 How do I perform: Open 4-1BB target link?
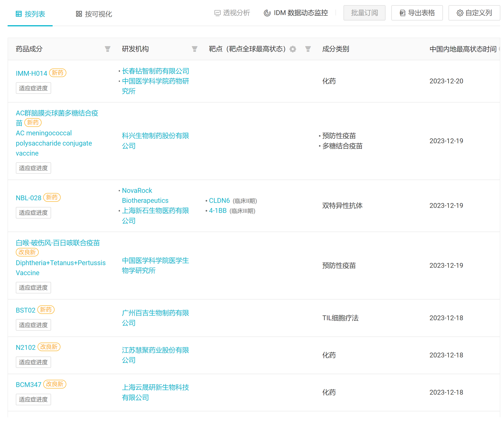[x=218, y=211]
